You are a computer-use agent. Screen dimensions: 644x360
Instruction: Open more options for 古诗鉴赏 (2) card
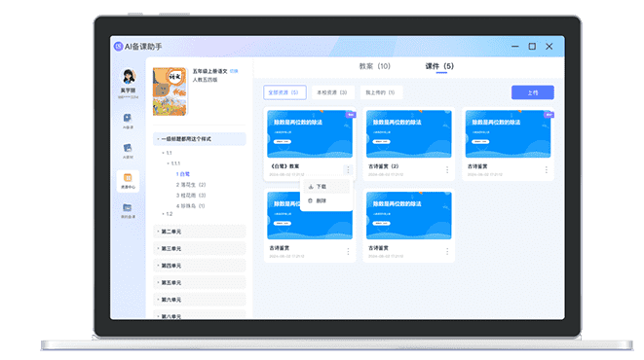click(447, 169)
